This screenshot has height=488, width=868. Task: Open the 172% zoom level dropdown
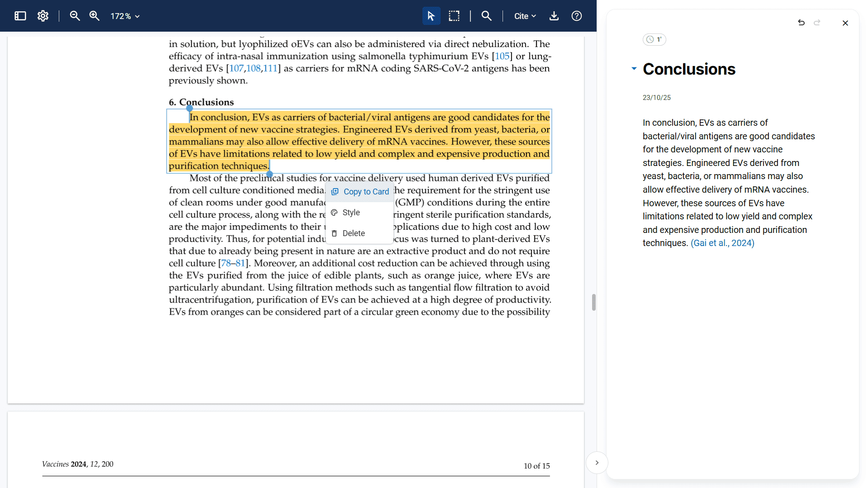tap(125, 16)
